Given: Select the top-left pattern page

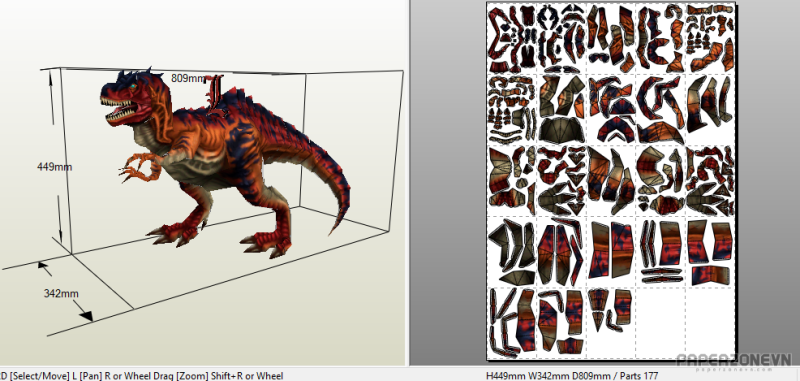Looking at the screenshot, I should pos(512,39).
